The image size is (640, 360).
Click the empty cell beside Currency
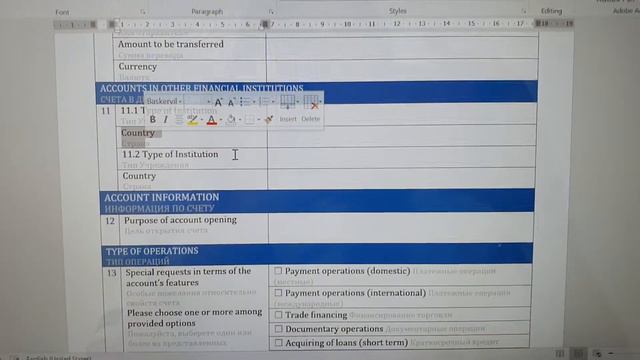(x=402, y=70)
